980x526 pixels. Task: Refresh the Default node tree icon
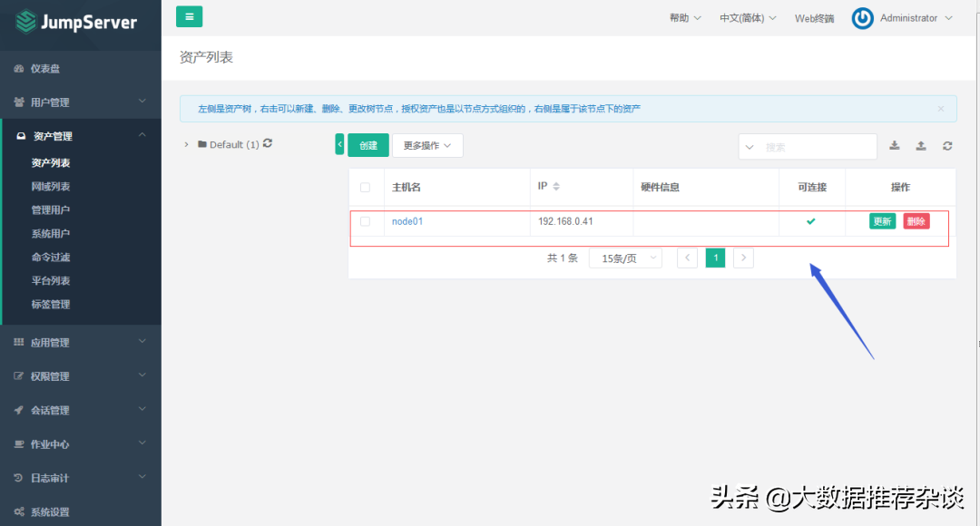pyautogui.click(x=268, y=144)
